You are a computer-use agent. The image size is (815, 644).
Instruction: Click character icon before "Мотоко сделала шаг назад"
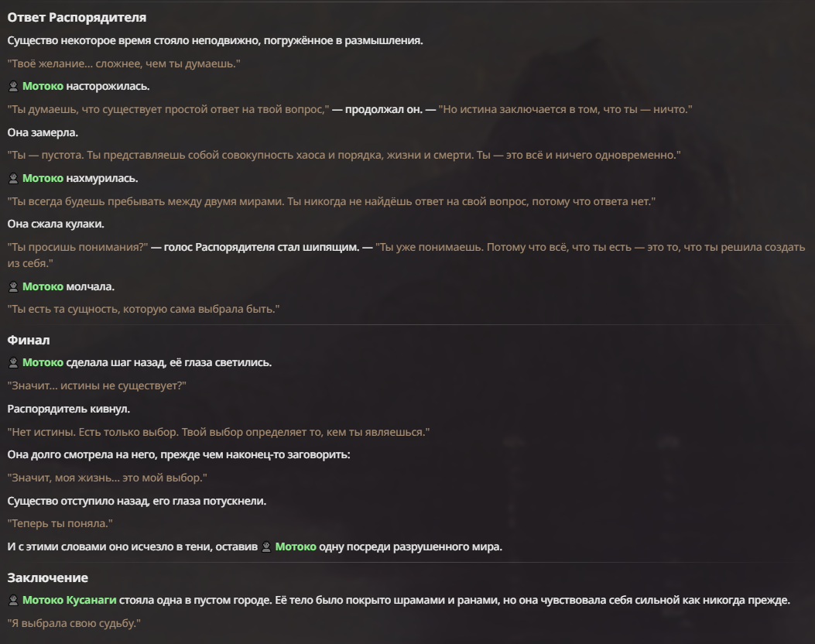[13, 362]
